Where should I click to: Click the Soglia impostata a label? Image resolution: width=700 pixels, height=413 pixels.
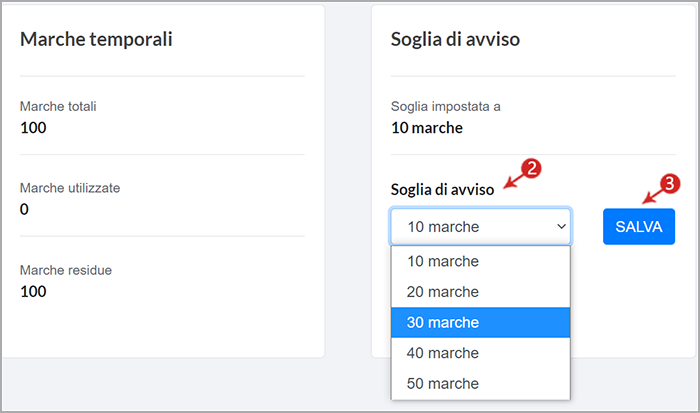pyautogui.click(x=445, y=106)
